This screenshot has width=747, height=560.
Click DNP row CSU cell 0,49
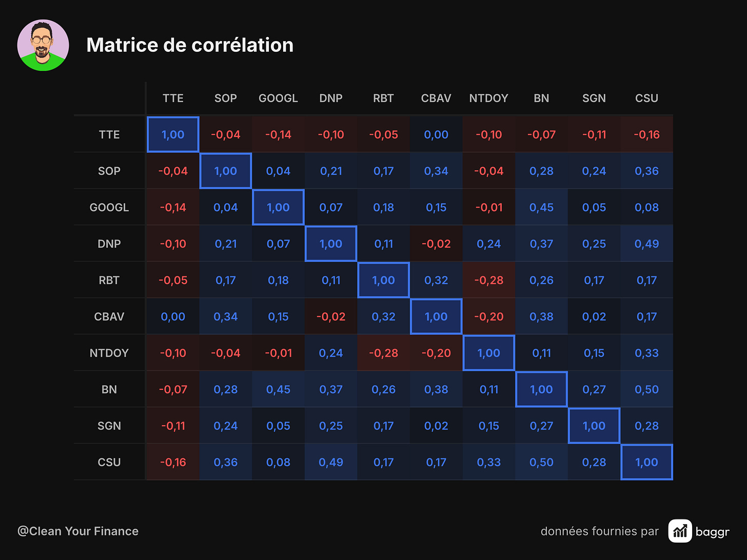pyautogui.click(x=646, y=244)
